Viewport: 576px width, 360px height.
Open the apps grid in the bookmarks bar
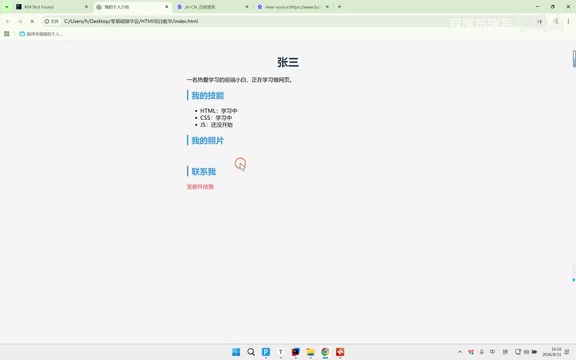click(7, 34)
